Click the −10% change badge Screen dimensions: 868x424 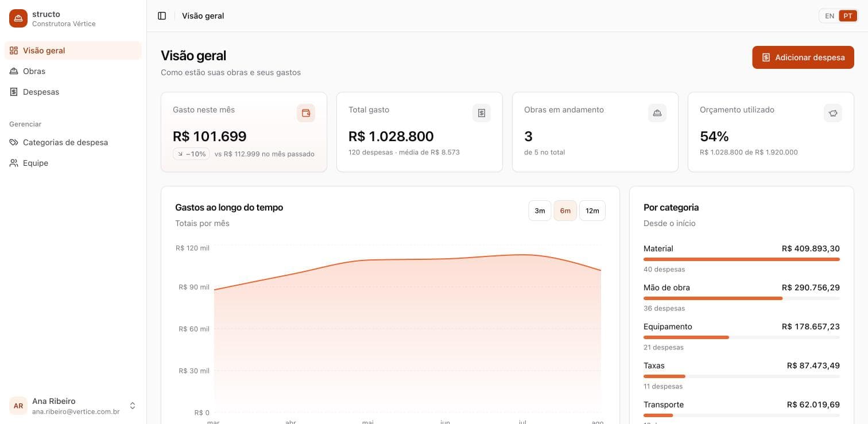pos(191,154)
